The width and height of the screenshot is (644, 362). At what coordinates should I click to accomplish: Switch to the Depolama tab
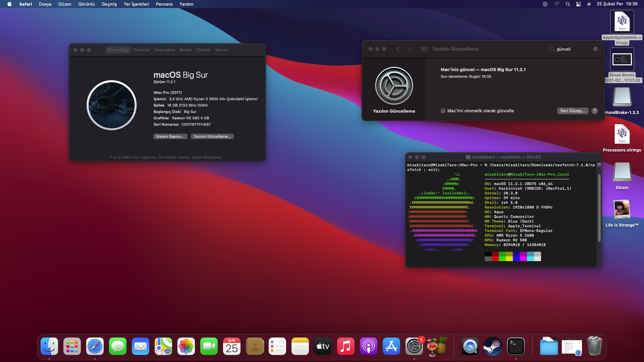pos(164,50)
